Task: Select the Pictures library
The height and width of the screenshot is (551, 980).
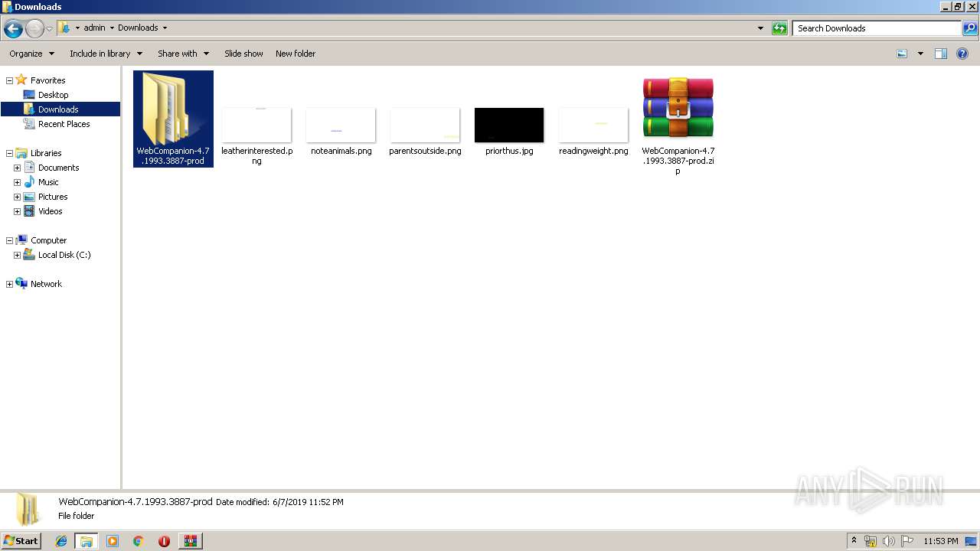Action: click(x=53, y=197)
